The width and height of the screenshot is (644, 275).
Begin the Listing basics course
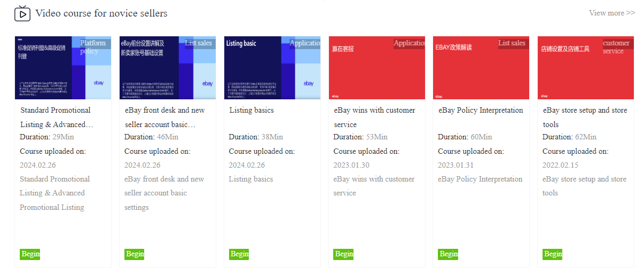coord(239,254)
